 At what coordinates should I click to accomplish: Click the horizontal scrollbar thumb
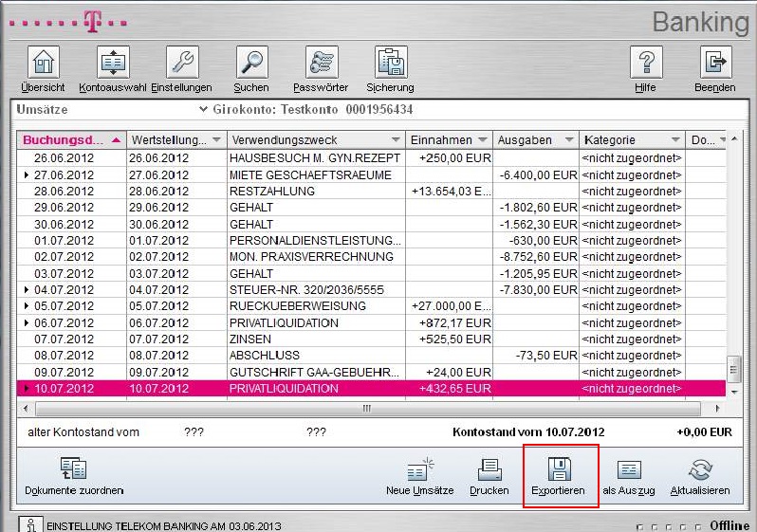(x=367, y=409)
